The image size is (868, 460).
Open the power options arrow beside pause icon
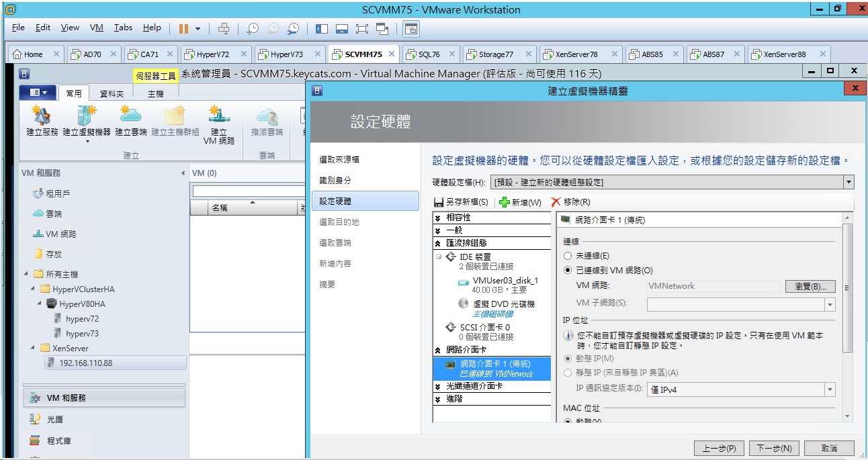pyautogui.click(x=198, y=29)
